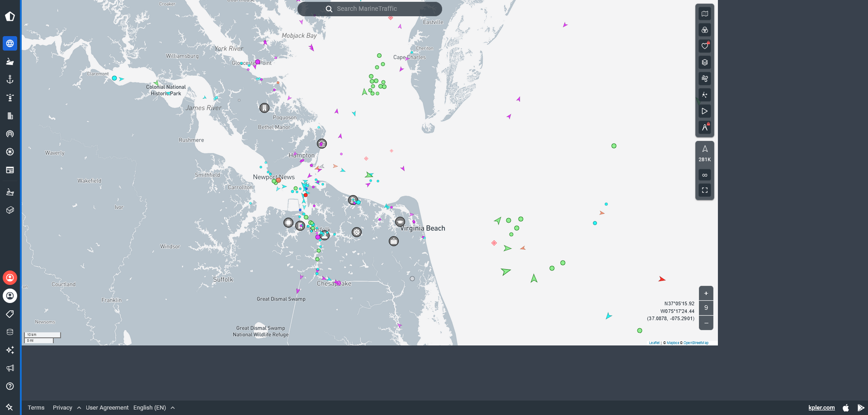Image resolution: width=868 pixels, height=415 pixels.
Task: Toggle the map layers stack icon
Action: pyautogui.click(x=705, y=62)
